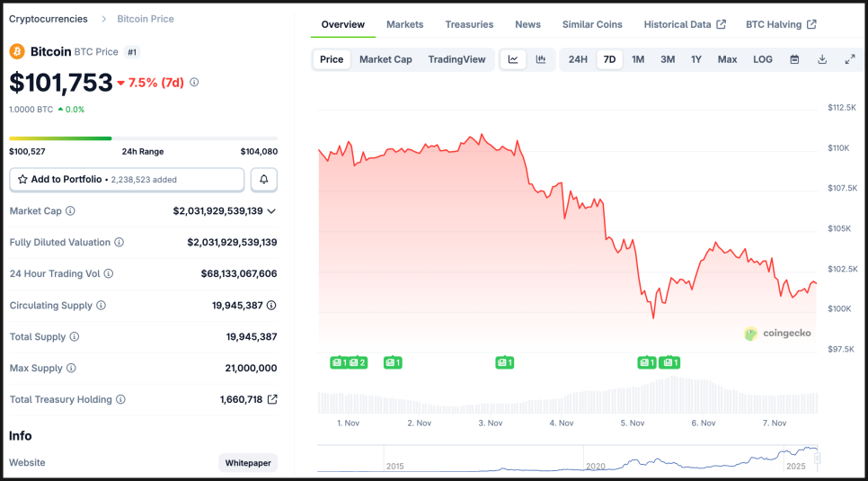Select the 24H time range

pyautogui.click(x=578, y=59)
